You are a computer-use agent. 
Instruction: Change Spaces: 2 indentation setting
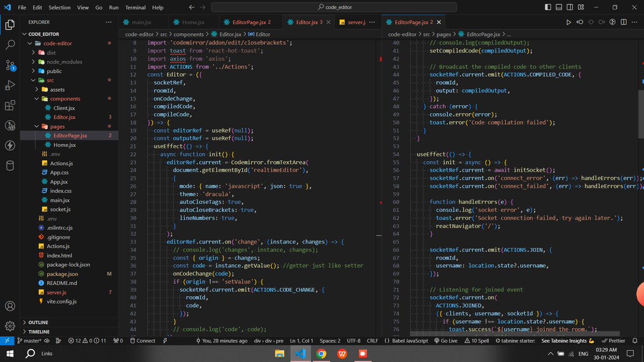tap(330, 341)
